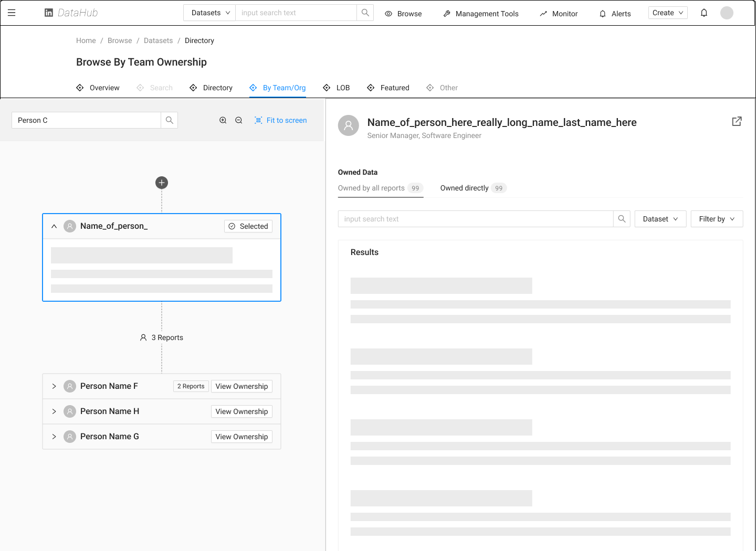Click the 'Person Name F' name

click(109, 386)
